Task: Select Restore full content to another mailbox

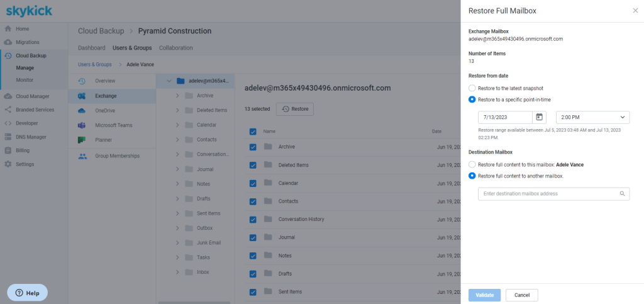Action: pos(472,176)
